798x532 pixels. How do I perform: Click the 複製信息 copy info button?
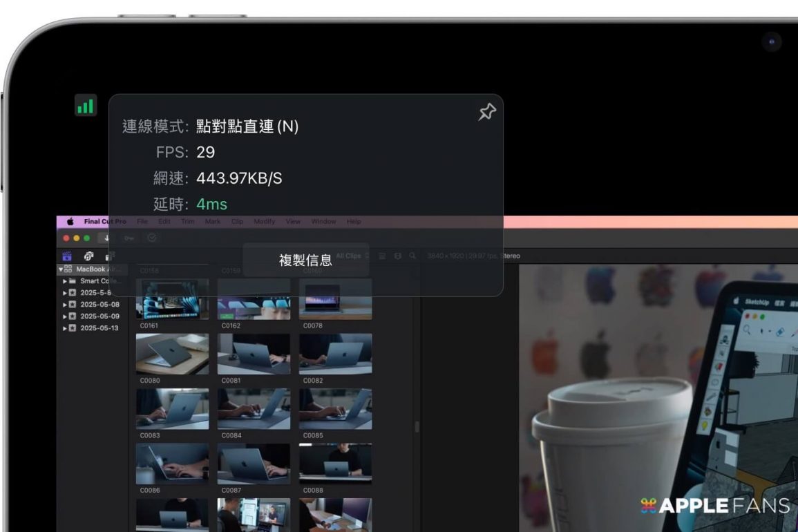(x=305, y=260)
